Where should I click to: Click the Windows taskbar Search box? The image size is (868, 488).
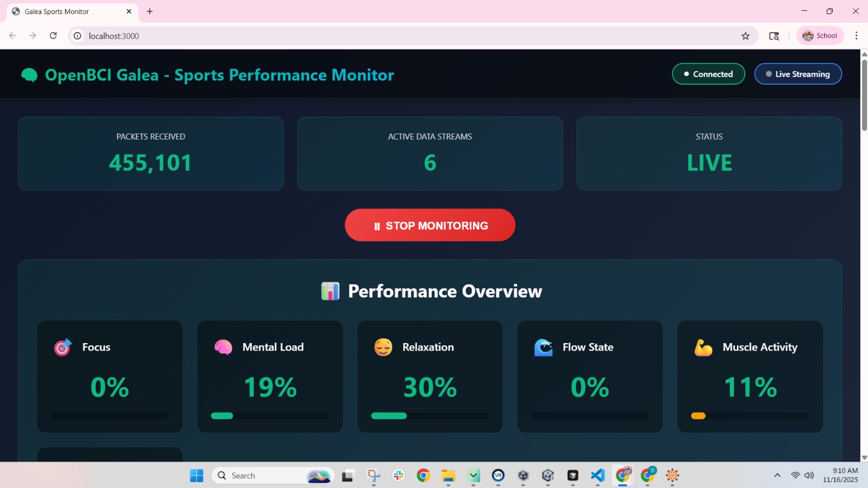pyautogui.click(x=272, y=476)
